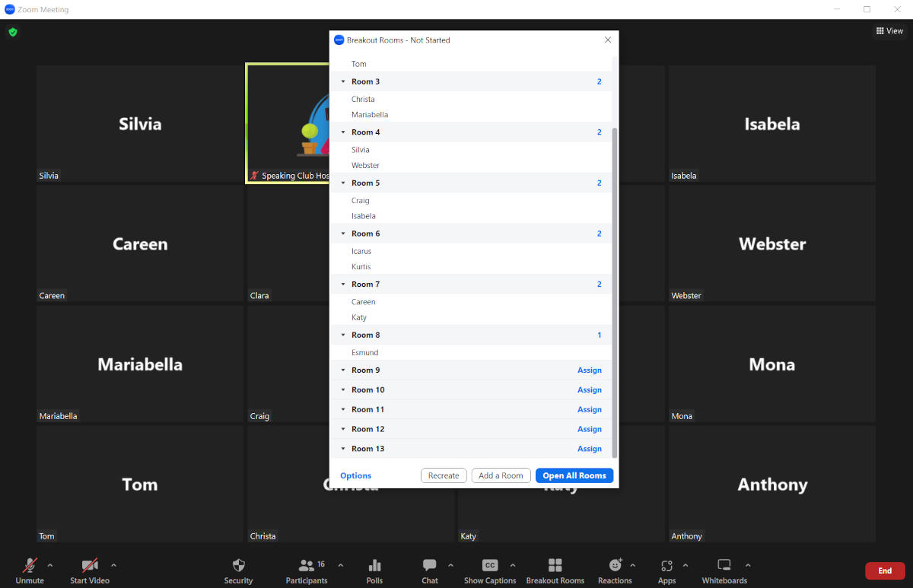Click Assign for Room 10

pyautogui.click(x=590, y=390)
